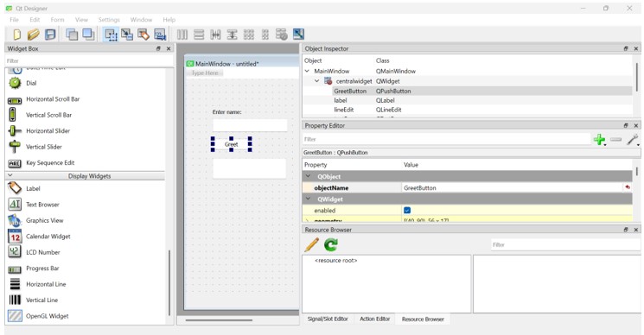The width and height of the screenshot is (644, 335).
Task: Add dynamic property with green plus
Action: point(599,140)
